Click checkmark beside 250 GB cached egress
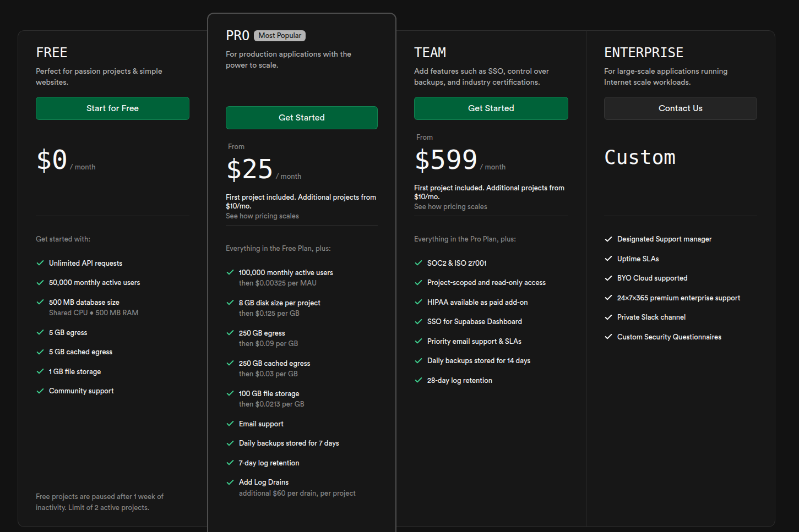 coord(230,363)
